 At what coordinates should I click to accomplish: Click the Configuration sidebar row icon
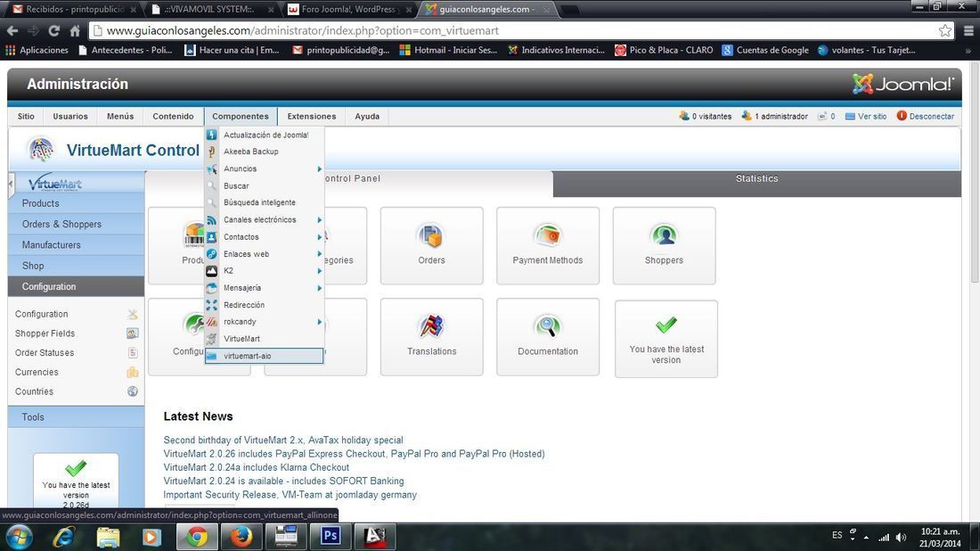tap(133, 314)
